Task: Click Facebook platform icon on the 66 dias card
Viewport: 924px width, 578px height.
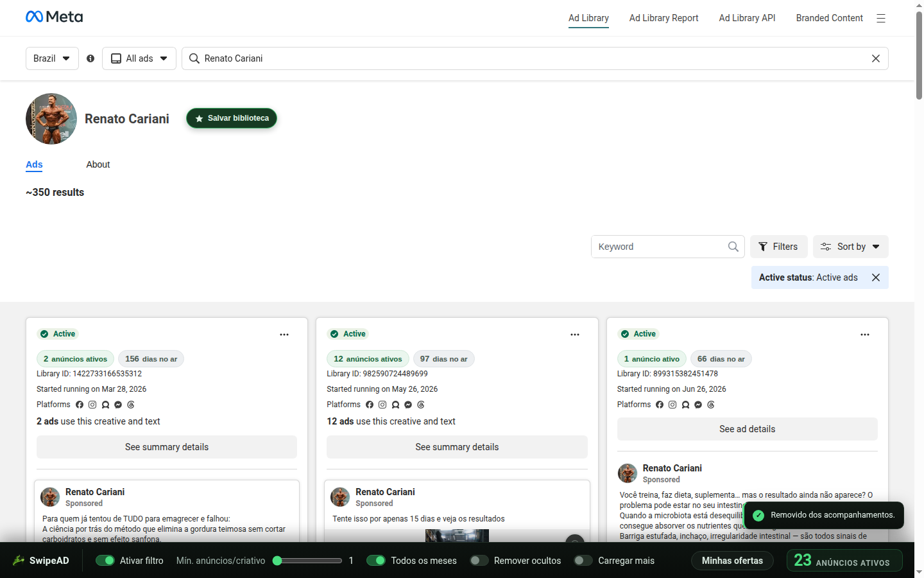Action: (660, 405)
